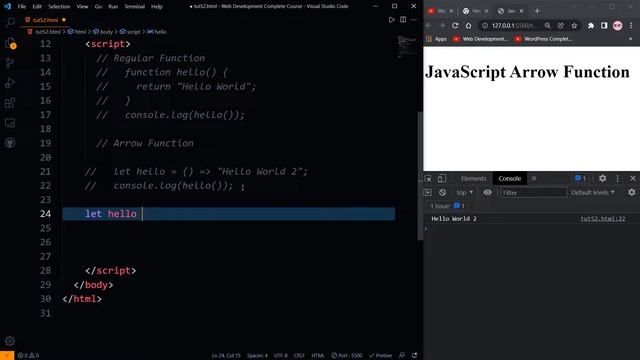Screen dimensions: 640x360
Task: Toggle Live Server Port 5500 in status bar
Action: 347,356
